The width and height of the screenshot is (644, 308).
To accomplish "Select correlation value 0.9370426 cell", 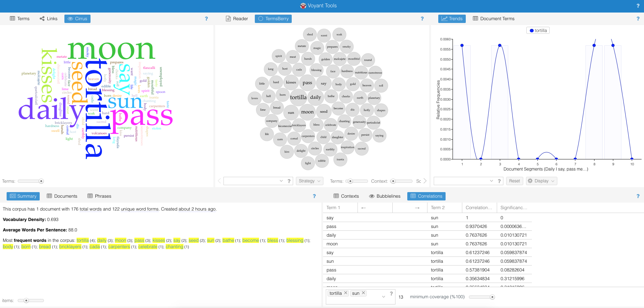I will tap(479, 227).
